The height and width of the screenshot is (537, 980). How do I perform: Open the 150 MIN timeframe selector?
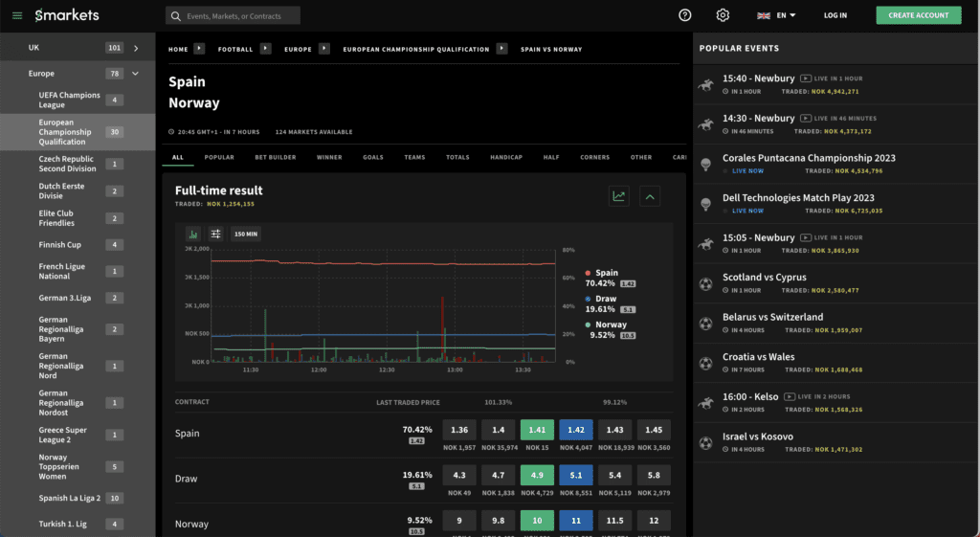click(x=246, y=234)
